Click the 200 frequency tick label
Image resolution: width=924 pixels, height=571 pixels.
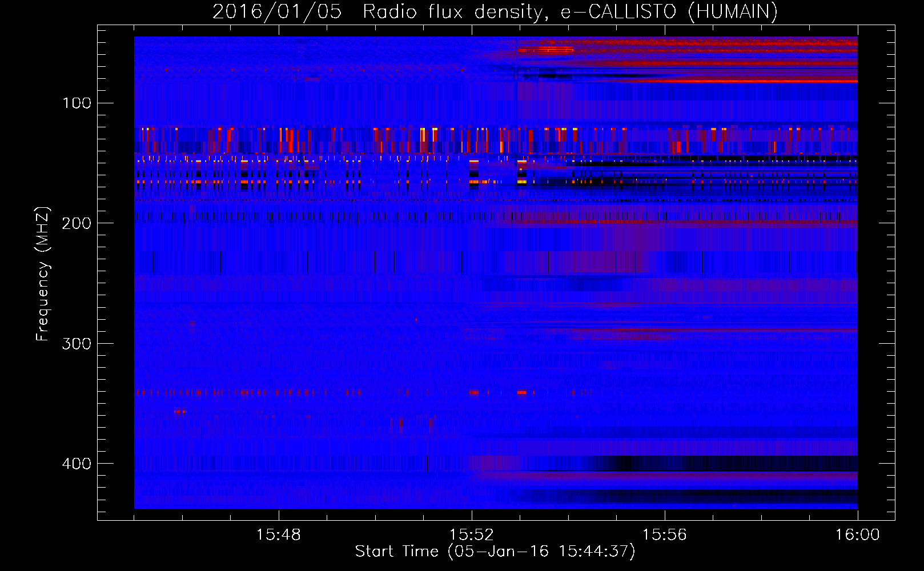pyautogui.click(x=77, y=223)
